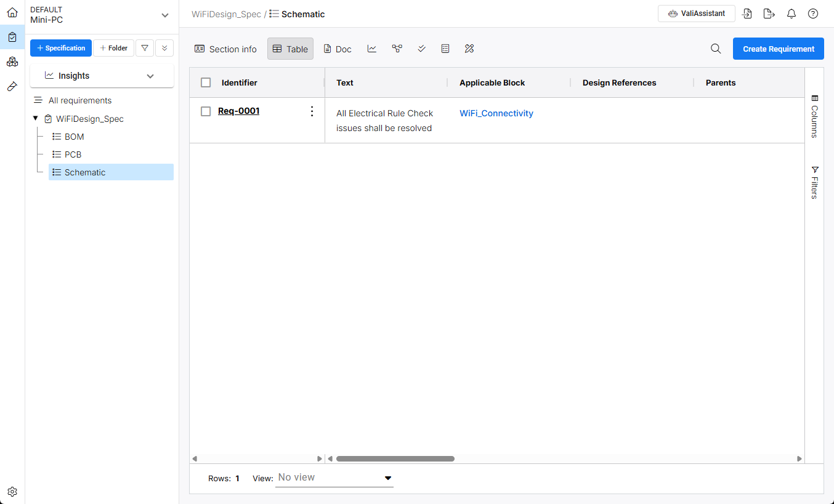834x504 pixels.
Task: Open the pencil-ruler design tools icon
Action: click(469, 49)
